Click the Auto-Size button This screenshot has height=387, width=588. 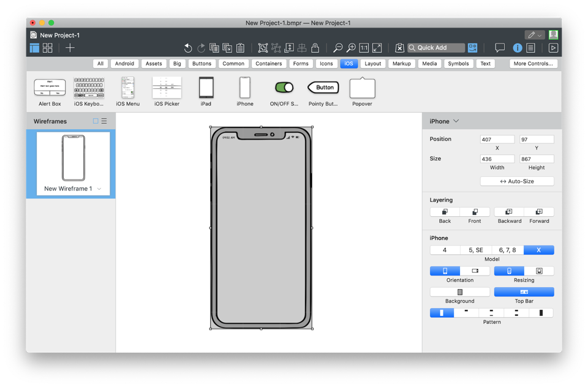pyautogui.click(x=517, y=181)
